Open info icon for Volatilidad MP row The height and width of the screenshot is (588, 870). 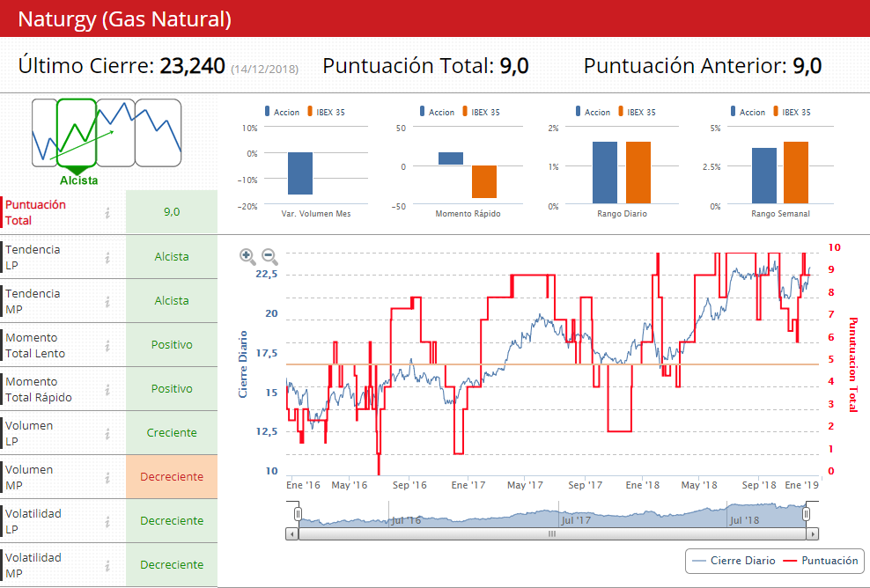[107, 565]
